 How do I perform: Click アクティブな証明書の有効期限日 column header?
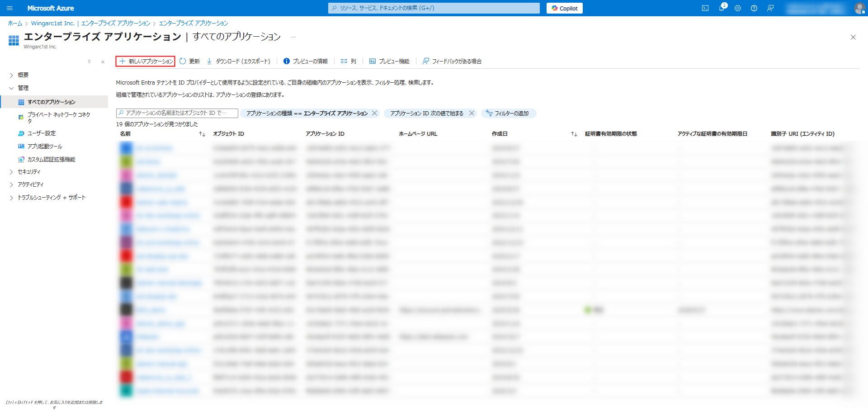pos(712,134)
